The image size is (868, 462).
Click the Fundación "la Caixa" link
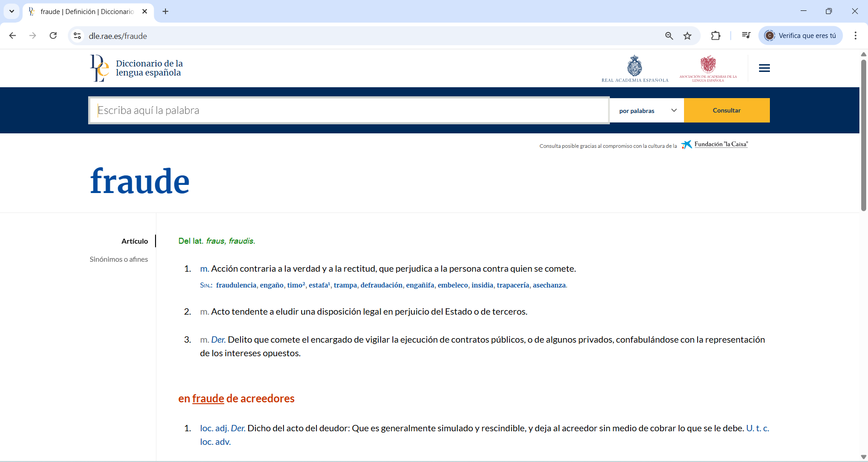click(721, 144)
